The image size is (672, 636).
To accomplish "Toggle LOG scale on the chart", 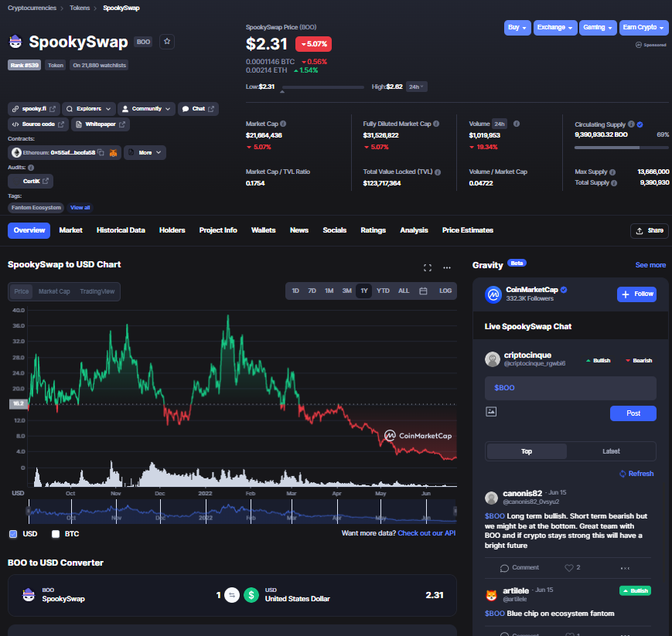I will (445, 291).
